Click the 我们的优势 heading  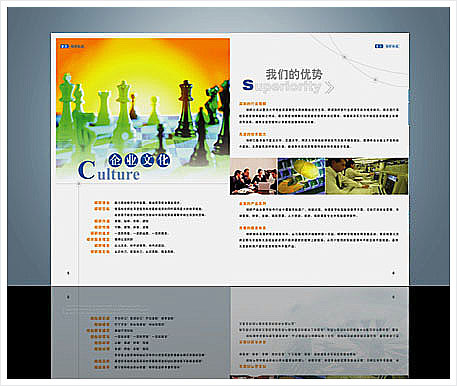[x=294, y=74]
